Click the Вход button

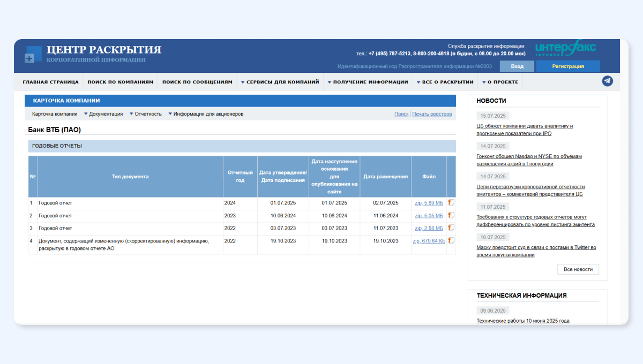[517, 66]
